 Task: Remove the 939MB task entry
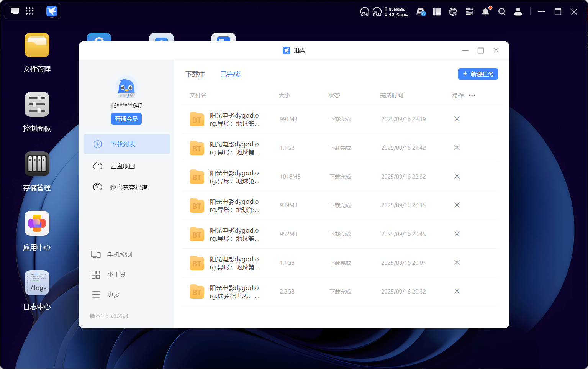(457, 205)
